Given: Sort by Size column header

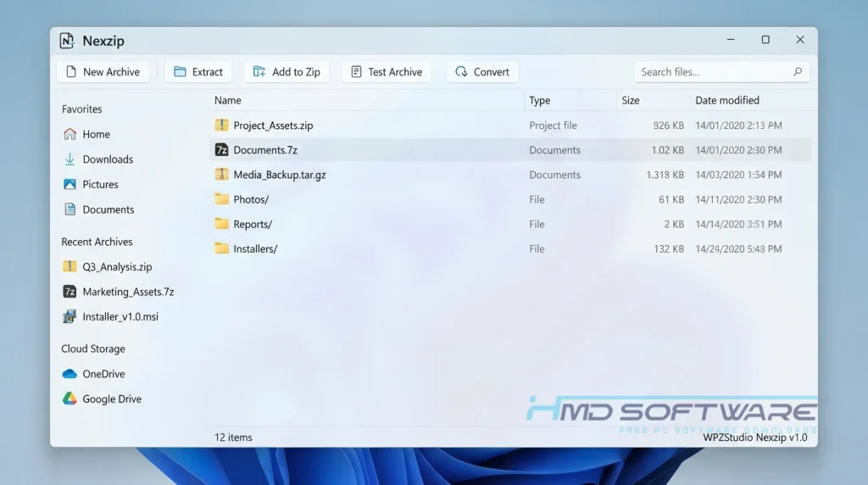Looking at the screenshot, I should 631,100.
